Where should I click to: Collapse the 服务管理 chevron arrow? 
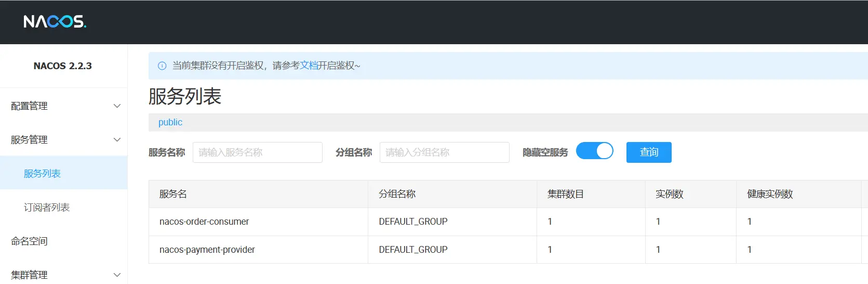[x=117, y=140]
